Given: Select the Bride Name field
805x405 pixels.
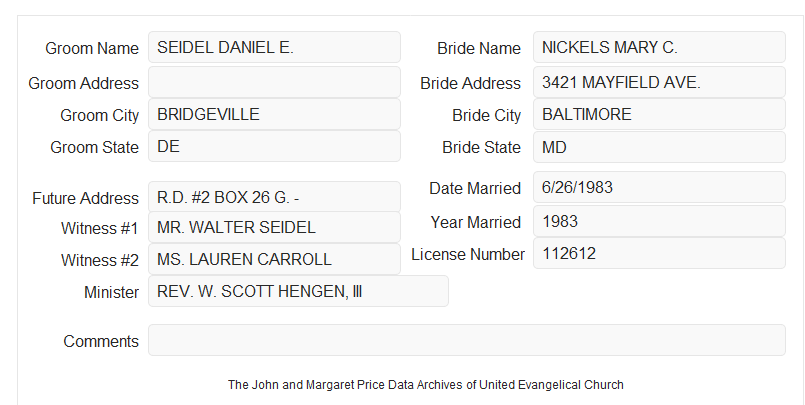Looking at the screenshot, I should [x=659, y=47].
